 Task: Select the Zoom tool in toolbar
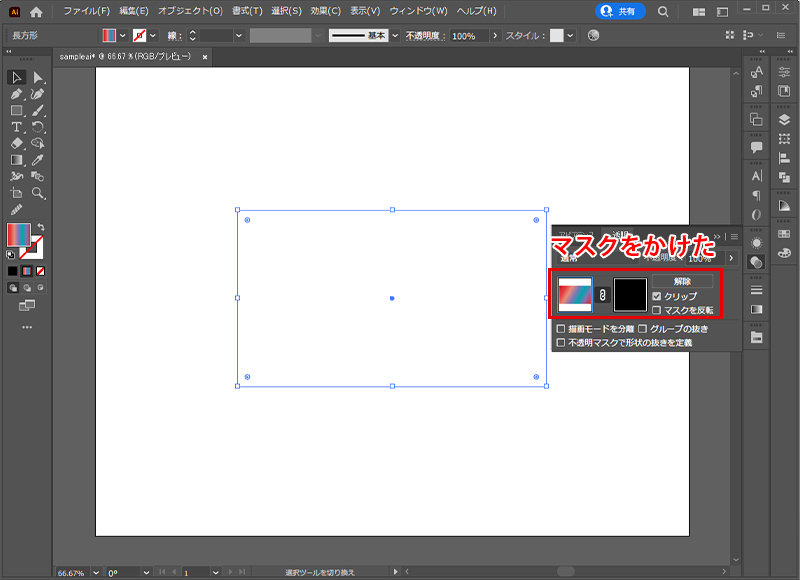(38, 193)
